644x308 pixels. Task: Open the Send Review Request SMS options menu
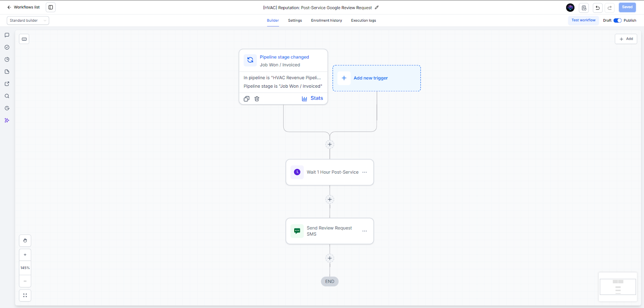365,231
